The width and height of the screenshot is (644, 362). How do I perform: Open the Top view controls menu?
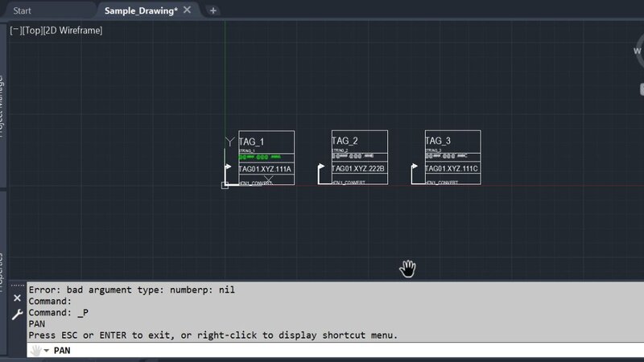[x=33, y=31]
